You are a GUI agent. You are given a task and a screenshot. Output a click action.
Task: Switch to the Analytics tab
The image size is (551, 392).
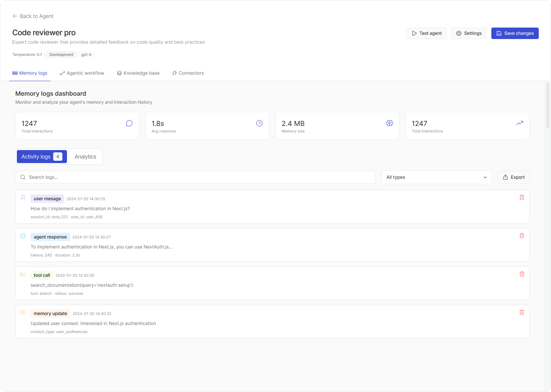(85, 157)
